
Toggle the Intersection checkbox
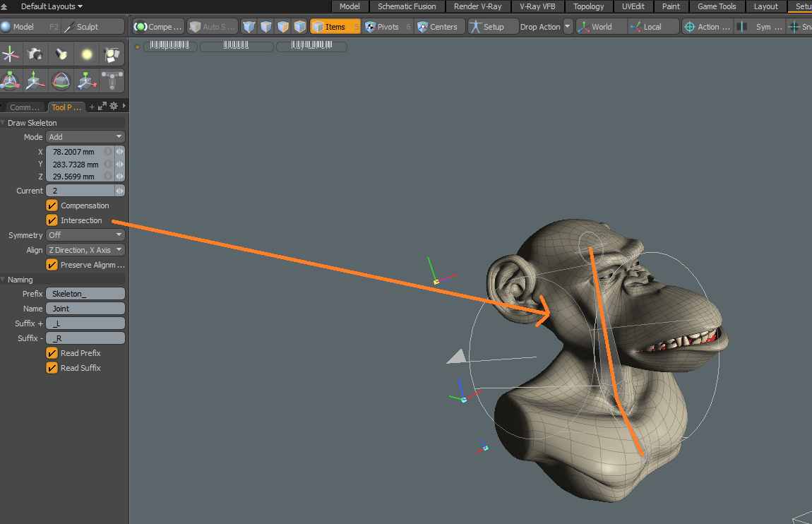point(52,220)
